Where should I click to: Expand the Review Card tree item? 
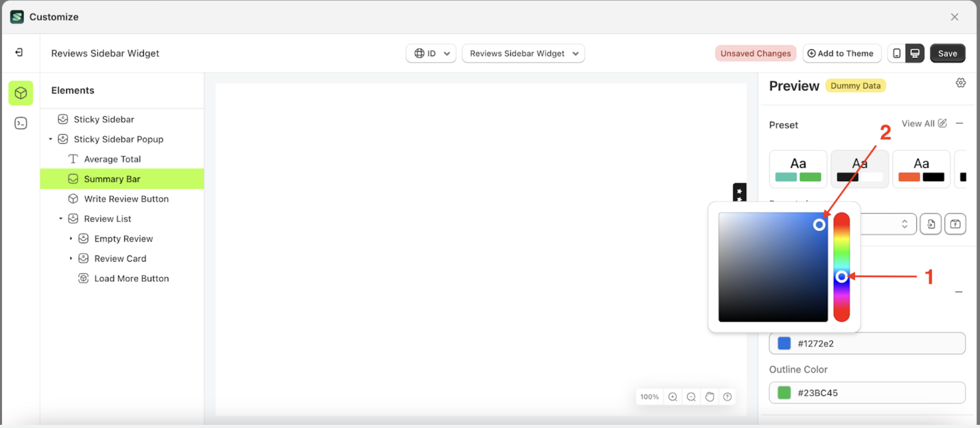click(x=71, y=258)
